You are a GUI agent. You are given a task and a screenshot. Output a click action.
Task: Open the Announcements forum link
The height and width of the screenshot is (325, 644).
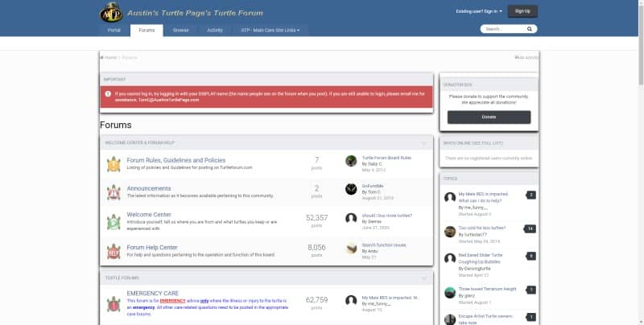[x=149, y=188]
